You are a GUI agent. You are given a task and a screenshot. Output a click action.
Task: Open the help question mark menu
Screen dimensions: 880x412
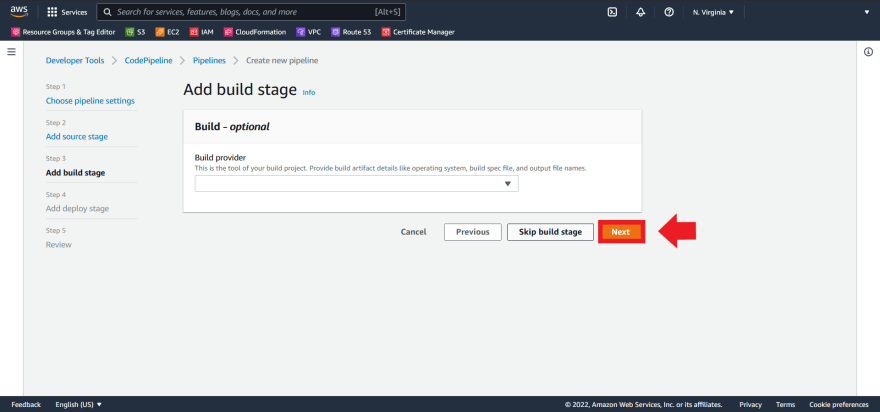668,12
